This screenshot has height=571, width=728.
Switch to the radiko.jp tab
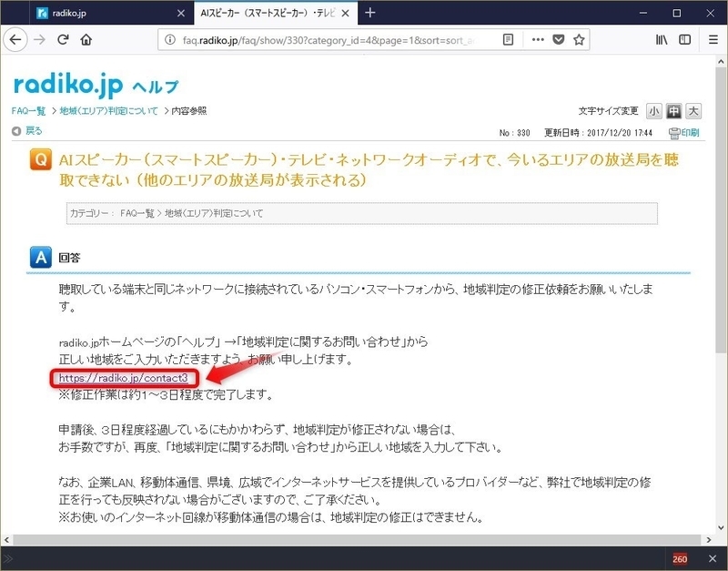tap(111, 13)
